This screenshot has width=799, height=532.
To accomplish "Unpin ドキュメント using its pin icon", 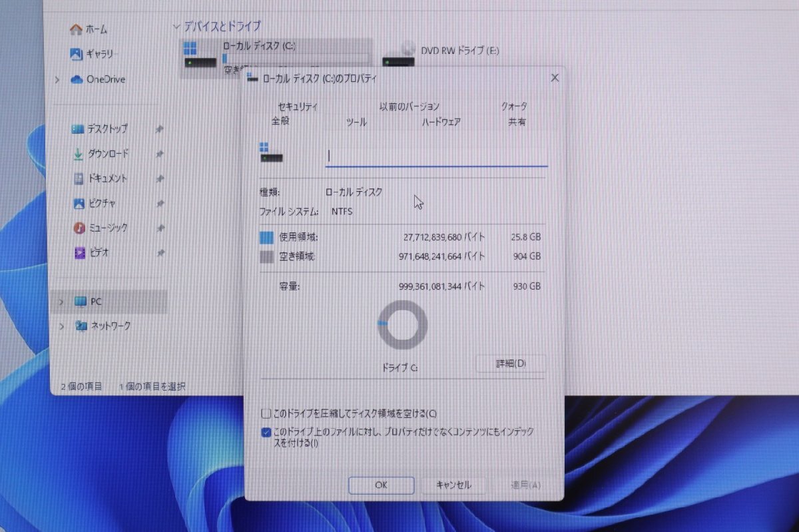I will click(x=160, y=178).
